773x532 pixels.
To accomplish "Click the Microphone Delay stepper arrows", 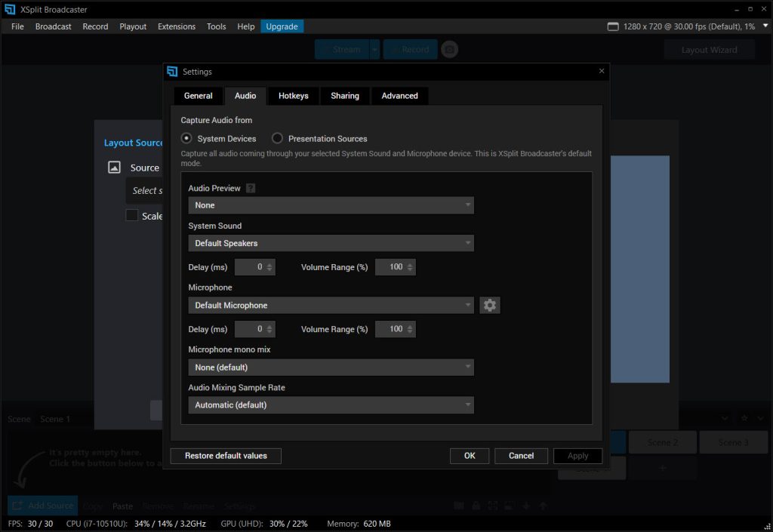I will [269, 329].
